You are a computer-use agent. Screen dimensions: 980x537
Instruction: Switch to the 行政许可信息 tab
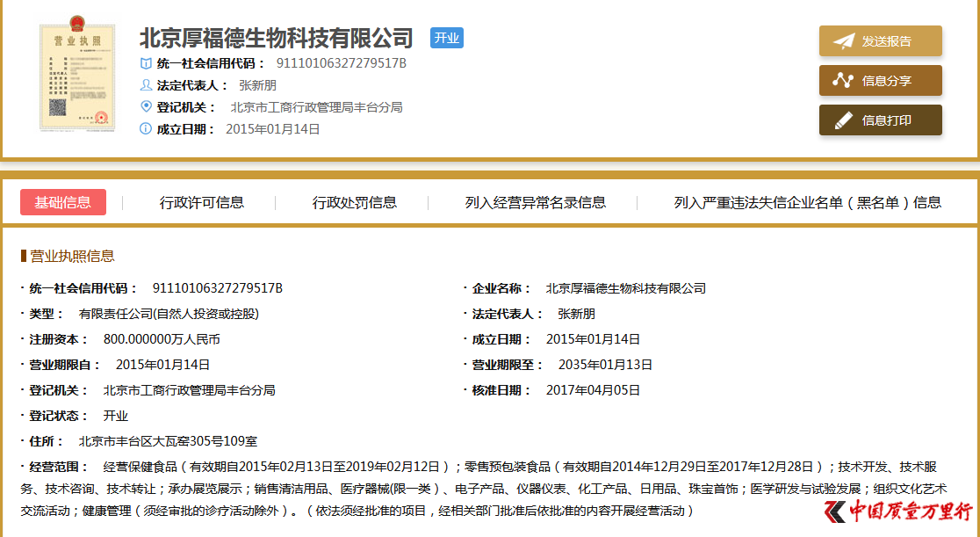[x=202, y=202]
